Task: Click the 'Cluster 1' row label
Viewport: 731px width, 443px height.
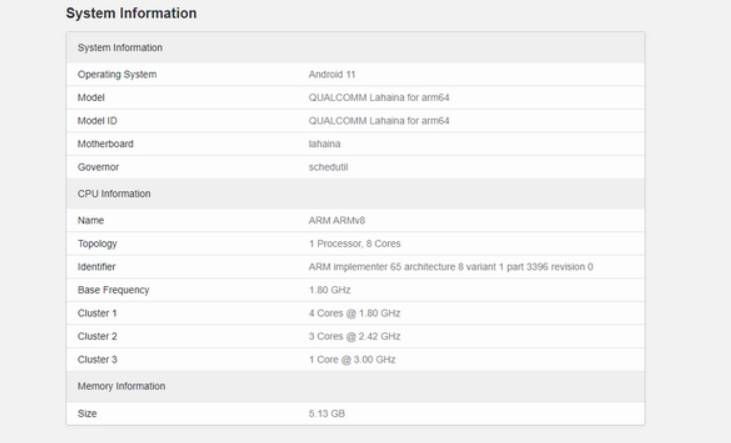Action: pos(97,313)
